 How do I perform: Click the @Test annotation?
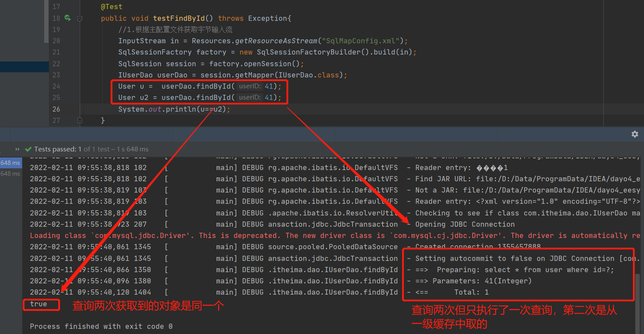[112, 7]
